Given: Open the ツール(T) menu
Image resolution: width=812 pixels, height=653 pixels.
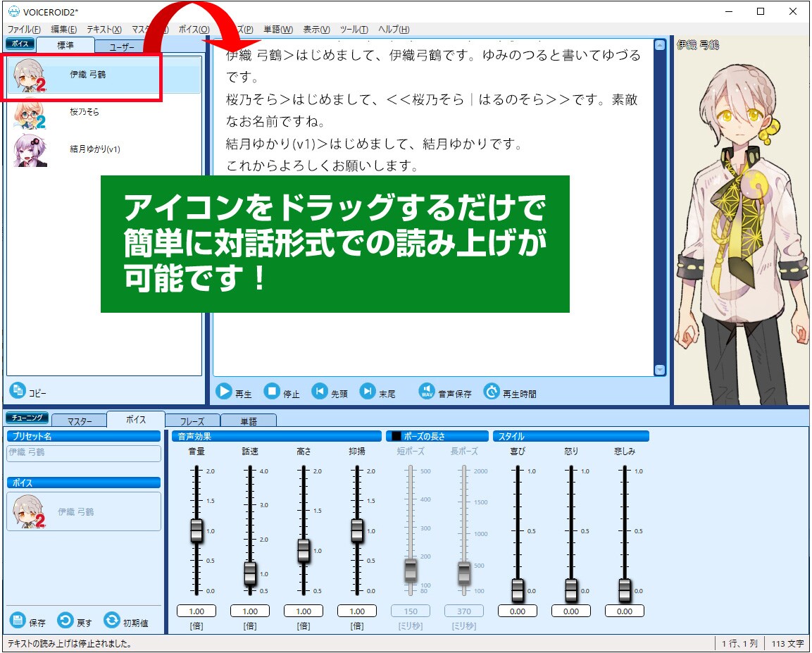Looking at the screenshot, I should [x=354, y=30].
